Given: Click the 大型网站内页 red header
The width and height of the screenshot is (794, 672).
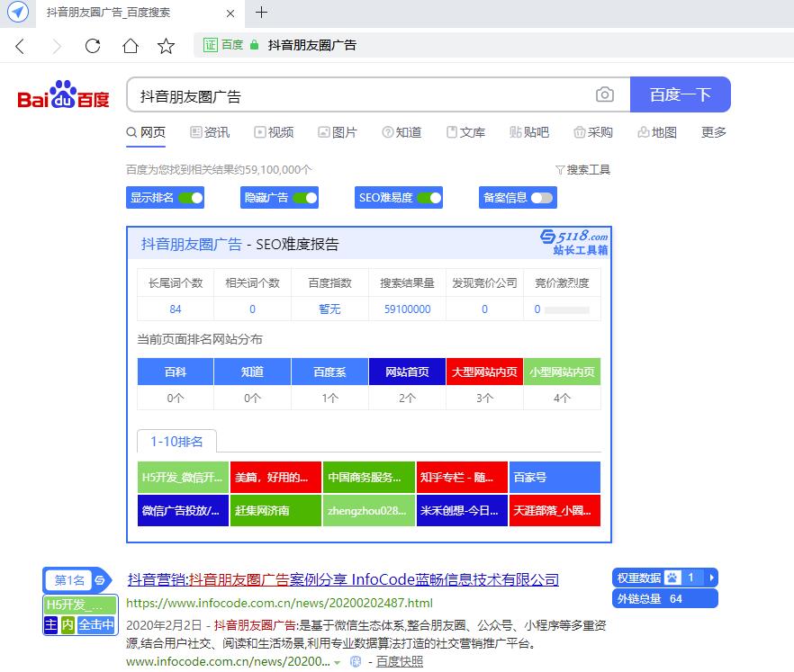Looking at the screenshot, I should click(484, 372).
